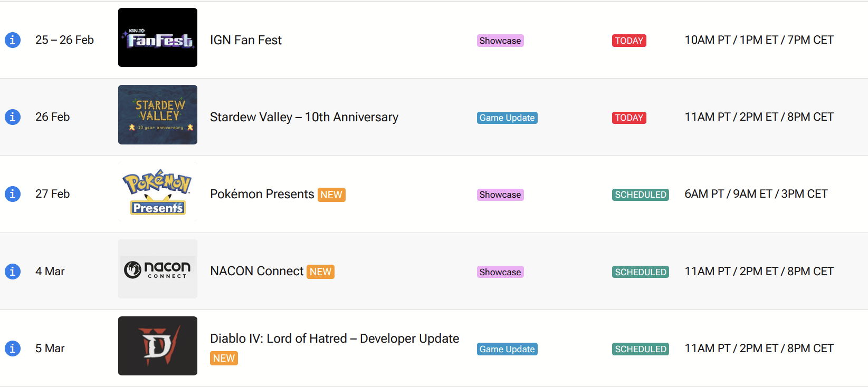The width and height of the screenshot is (868, 387).
Task: Show info for the NACON Connect event
Action: (x=13, y=272)
